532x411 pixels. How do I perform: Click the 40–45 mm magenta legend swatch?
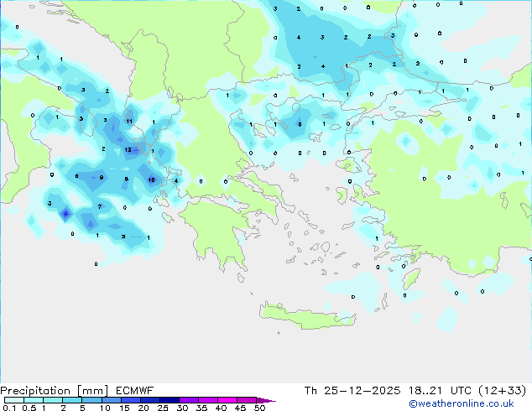[227, 400]
